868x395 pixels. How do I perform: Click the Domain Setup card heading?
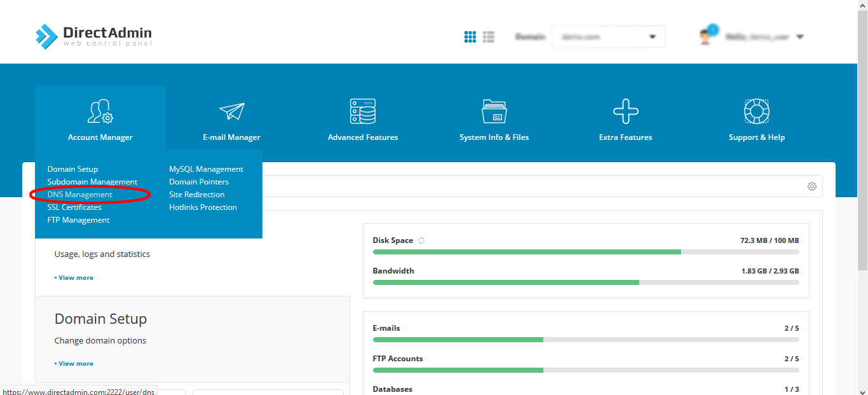tap(100, 319)
